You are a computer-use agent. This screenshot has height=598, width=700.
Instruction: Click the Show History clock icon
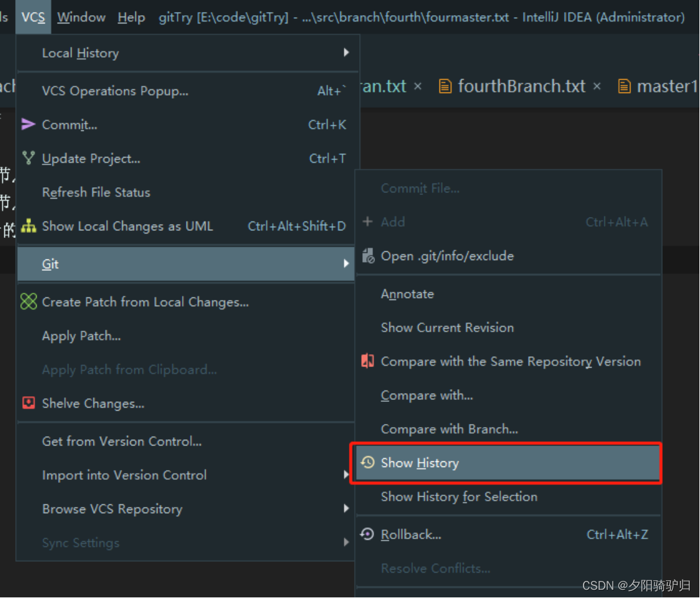[x=368, y=462]
